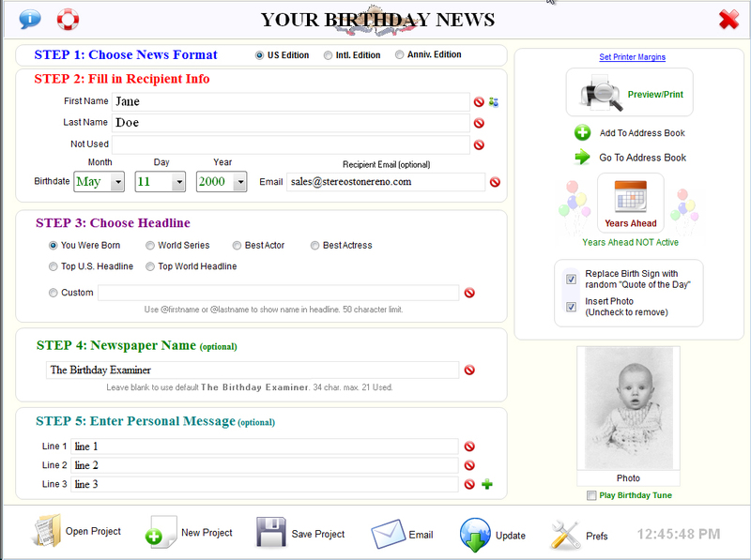Open the Set Printer Margins link
Image resolution: width=751 pixels, height=560 pixels.
[x=632, y=57]
